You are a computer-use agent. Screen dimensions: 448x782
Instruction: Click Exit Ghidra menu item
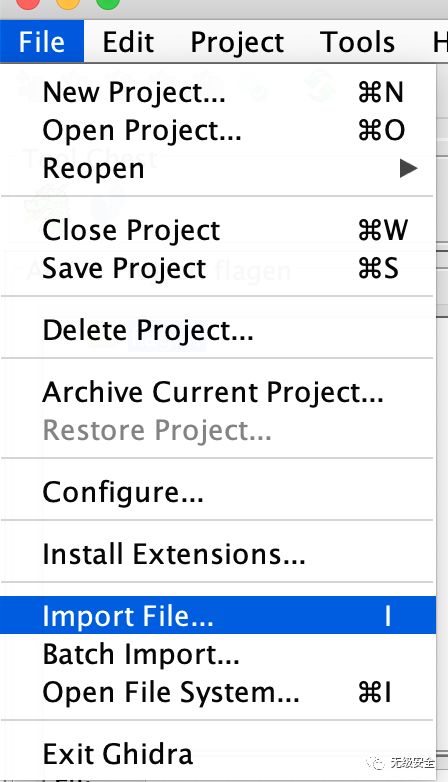[x=218, y=754]
